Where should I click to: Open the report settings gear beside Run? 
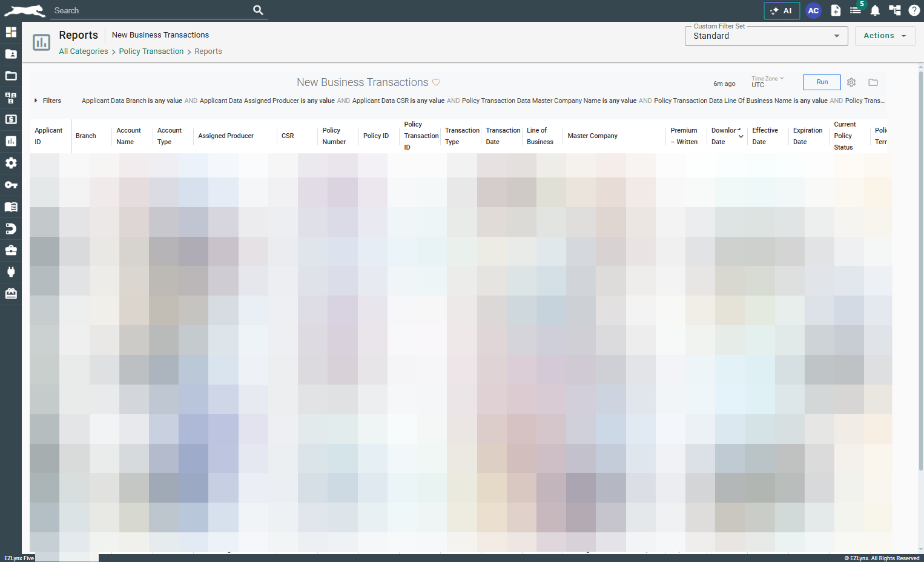(x=851, y=82)
